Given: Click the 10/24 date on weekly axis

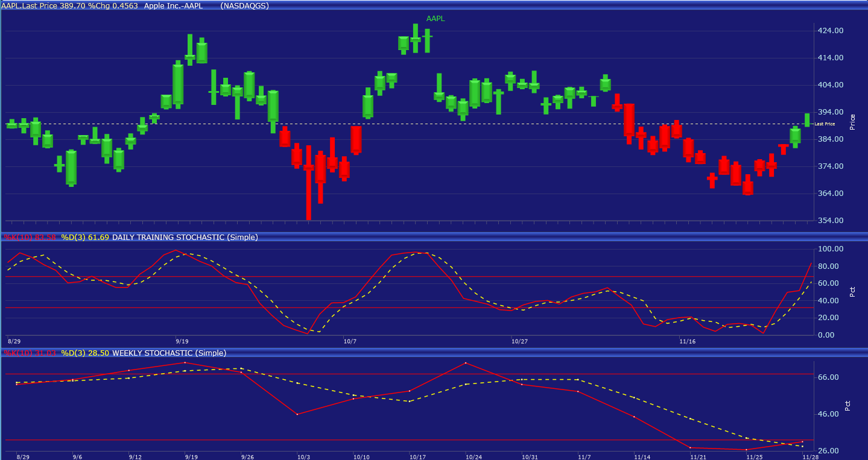Looking at the screenshot, I should click(472, 457).
